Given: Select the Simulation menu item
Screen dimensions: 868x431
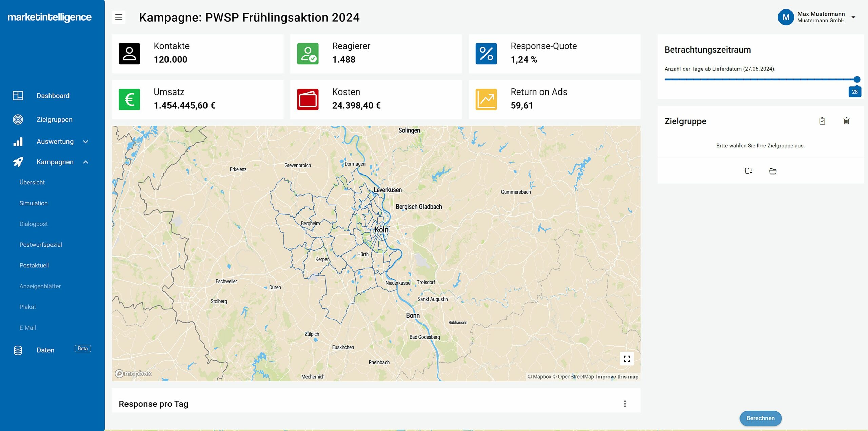Looking at the screenshot, I should (34, 203).
